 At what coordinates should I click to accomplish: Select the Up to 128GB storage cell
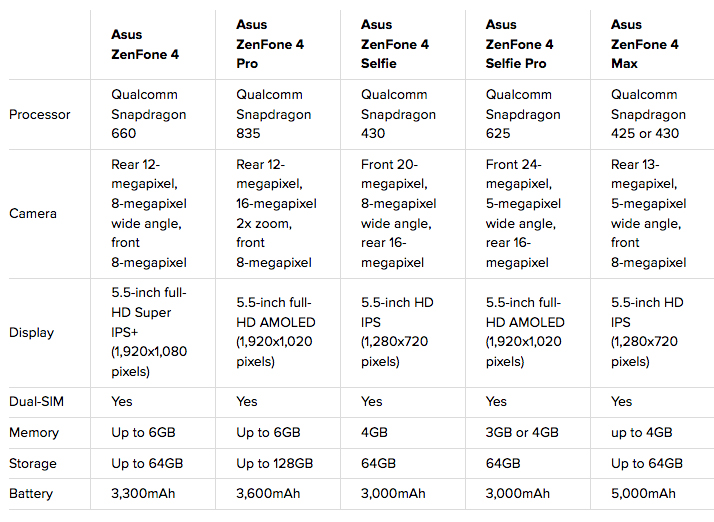tap(275, 463)
